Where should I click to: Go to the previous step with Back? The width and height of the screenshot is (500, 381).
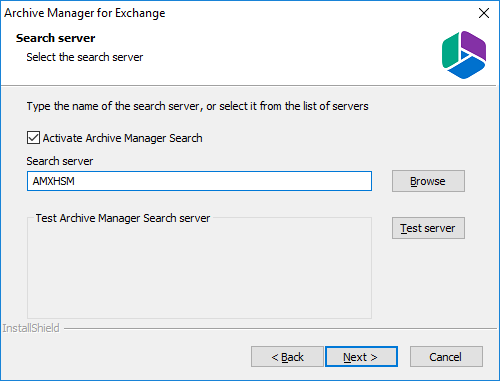[x=287, y=357]
